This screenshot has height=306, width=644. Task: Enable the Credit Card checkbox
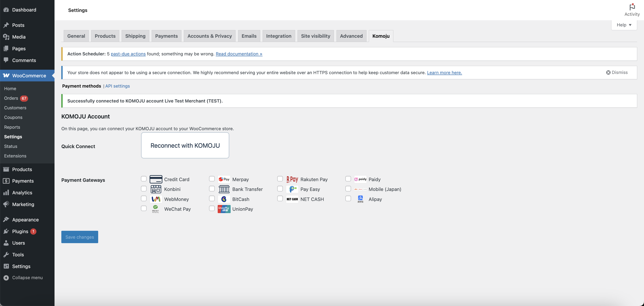click(144, 179)
